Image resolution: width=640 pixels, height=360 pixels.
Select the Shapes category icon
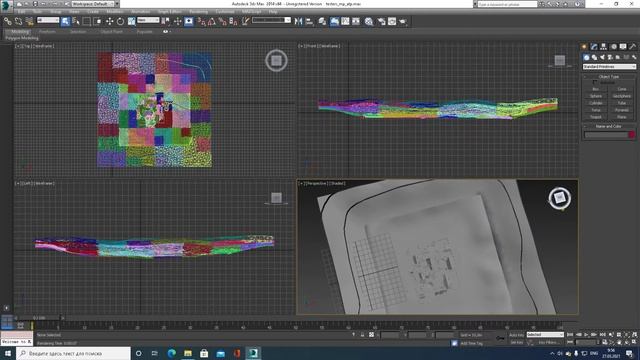point(594,57)
